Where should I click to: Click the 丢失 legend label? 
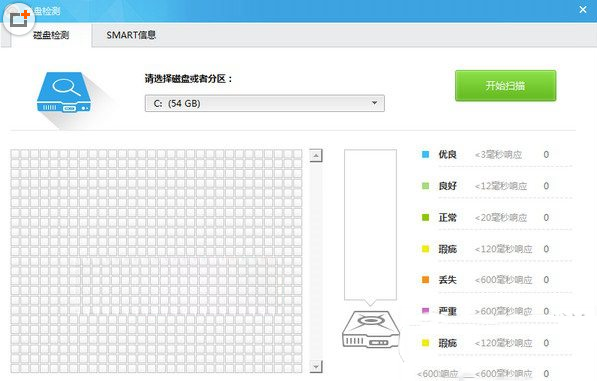point(447,280)
